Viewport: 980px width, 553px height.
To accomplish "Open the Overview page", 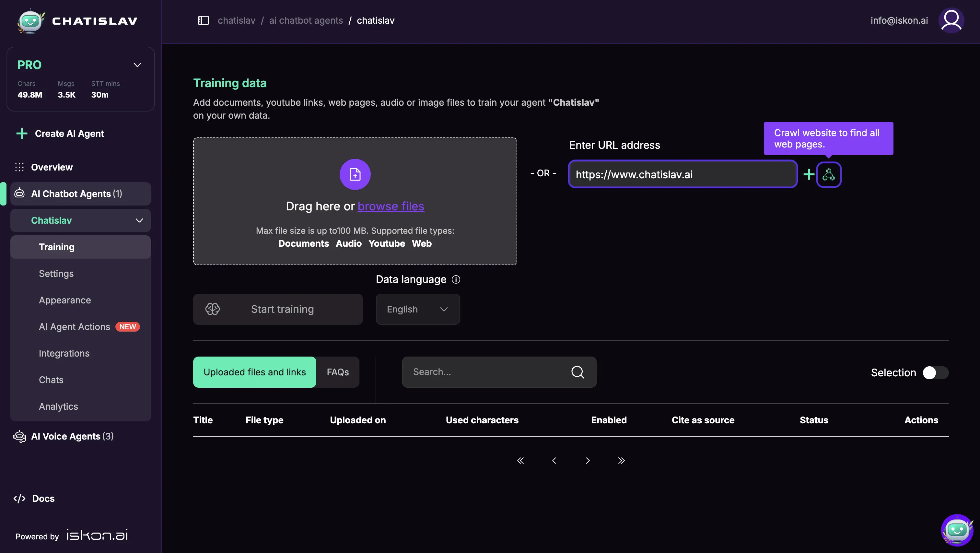I will (52, 168).
